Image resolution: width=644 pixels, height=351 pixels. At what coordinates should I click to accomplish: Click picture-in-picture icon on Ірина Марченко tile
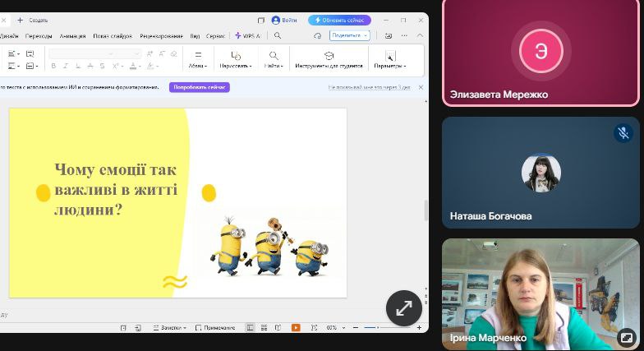tap(626, 337)
